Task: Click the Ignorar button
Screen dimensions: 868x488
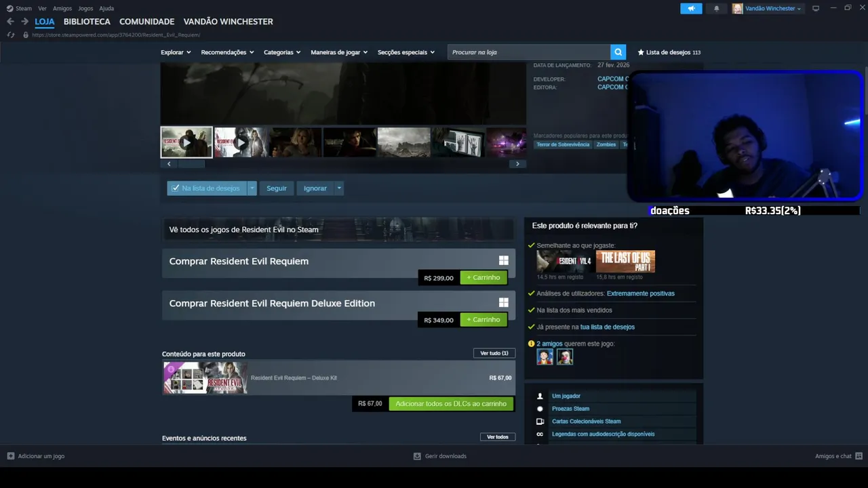Action: coord(315,188)
